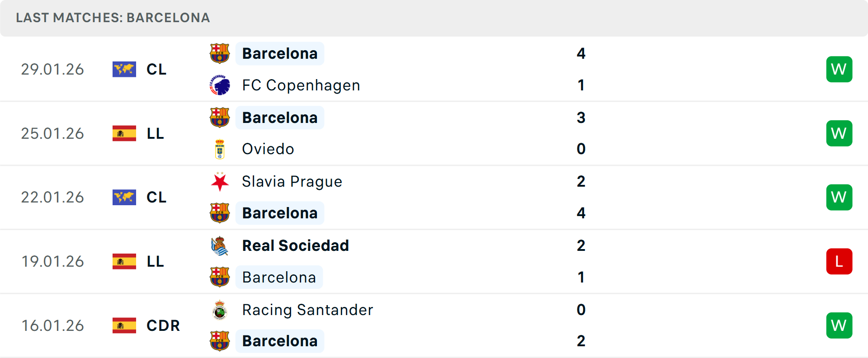Expand details for the Racing Santander CDR match

coord(434,325)
